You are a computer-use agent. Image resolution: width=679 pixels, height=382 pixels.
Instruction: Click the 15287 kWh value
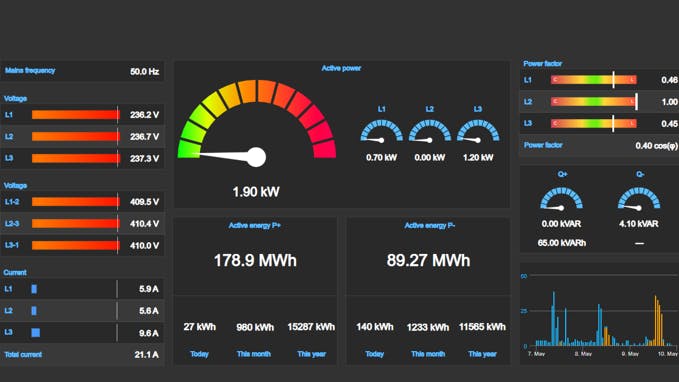pyautogui.click(x=311, y=327)
